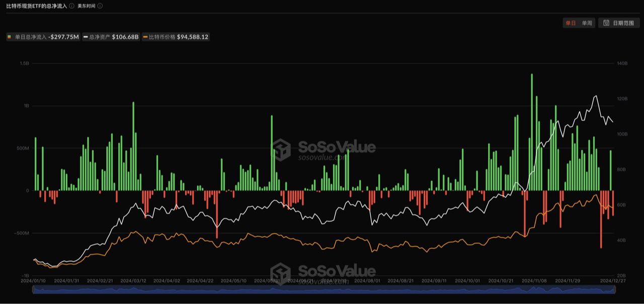Click the -$297.75M value in the legend
Viewport: 644px width, 304px height.
[x=64, y=36]
